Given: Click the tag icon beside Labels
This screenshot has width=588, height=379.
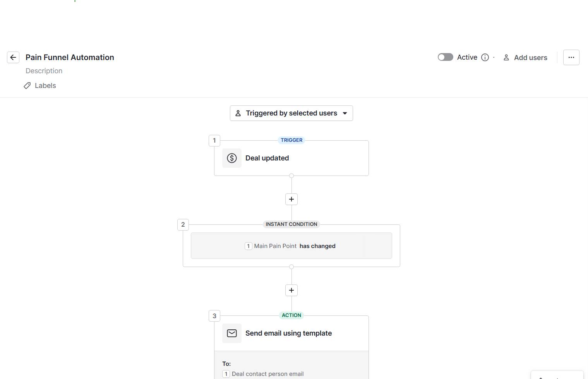Looking at the screenshot, I should click(x=27, y=85).
